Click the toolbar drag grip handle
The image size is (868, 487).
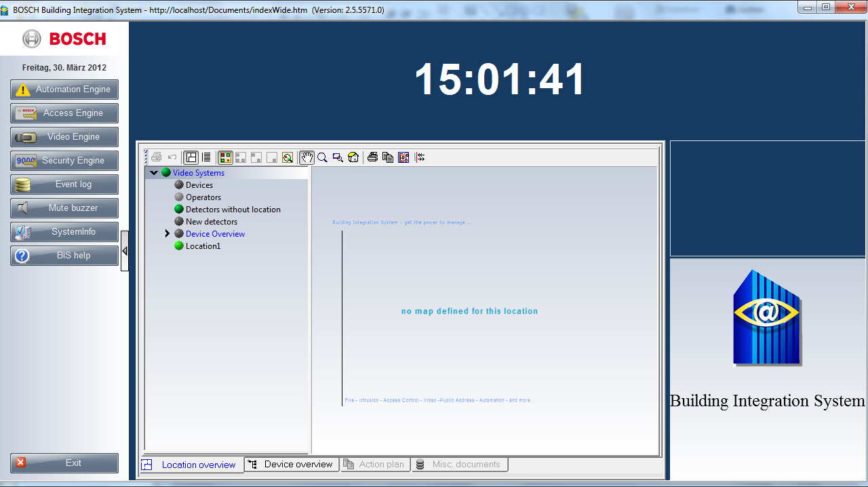146,157
